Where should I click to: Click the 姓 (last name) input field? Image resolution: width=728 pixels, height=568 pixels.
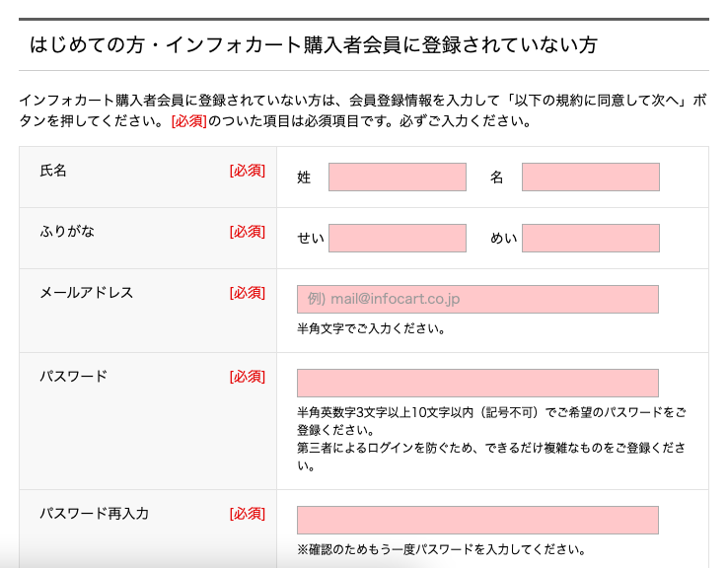pos(397,177)
